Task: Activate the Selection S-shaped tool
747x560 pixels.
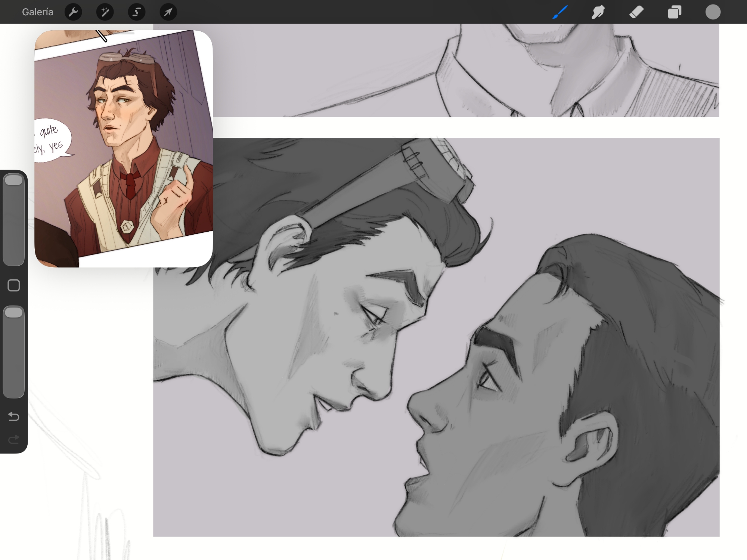Action: coord(137,12)
